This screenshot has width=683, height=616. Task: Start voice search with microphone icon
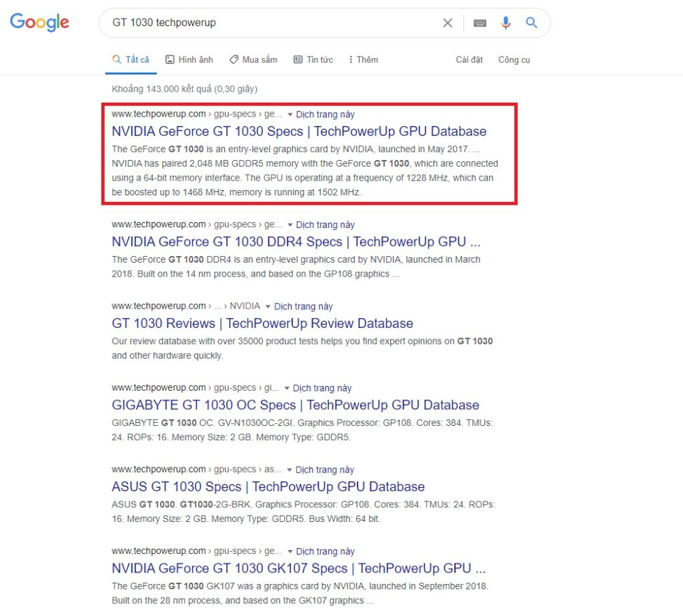pos(506,23)
